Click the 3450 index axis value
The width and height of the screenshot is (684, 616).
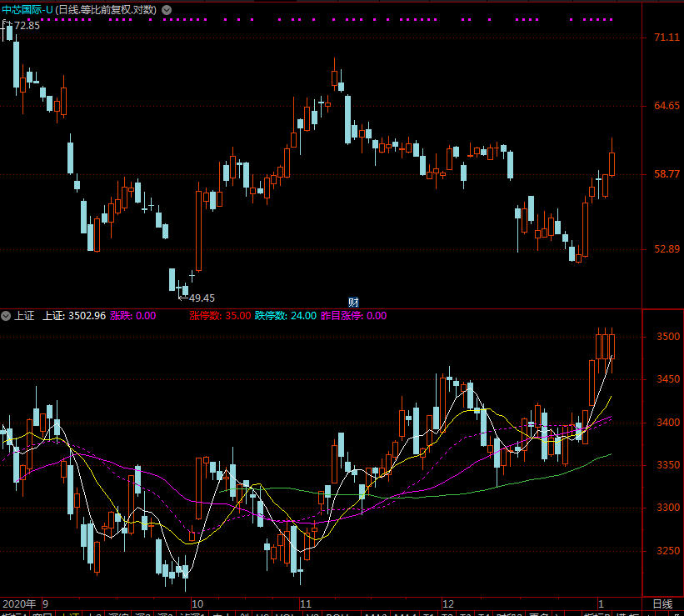[x=668, y=379]
